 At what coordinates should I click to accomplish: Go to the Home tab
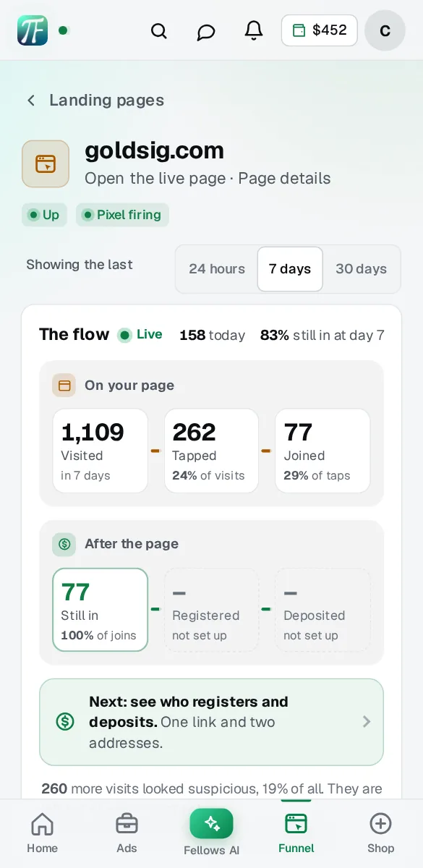click(x=42, y=832)
